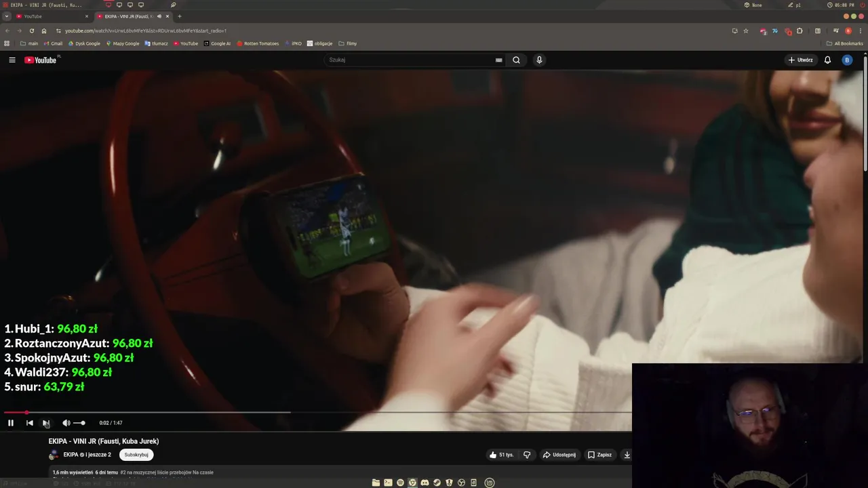
Task: Subscribe using the Subskrybuj button
Action: (136, 455)
